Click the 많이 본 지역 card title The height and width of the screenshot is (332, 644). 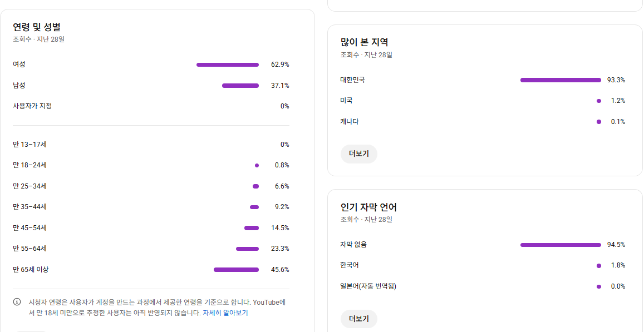click(364, 42)
